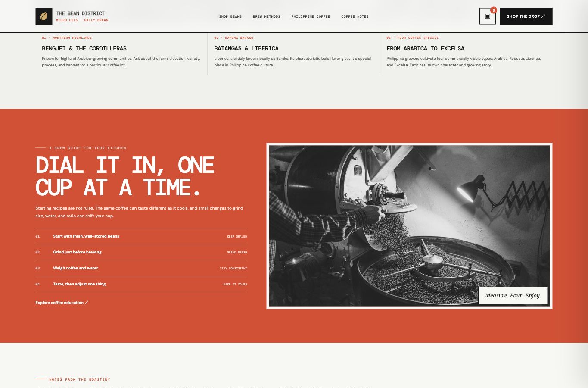
Task: Click the coffee bean logo icon
Action: click(x=44, y=16)
